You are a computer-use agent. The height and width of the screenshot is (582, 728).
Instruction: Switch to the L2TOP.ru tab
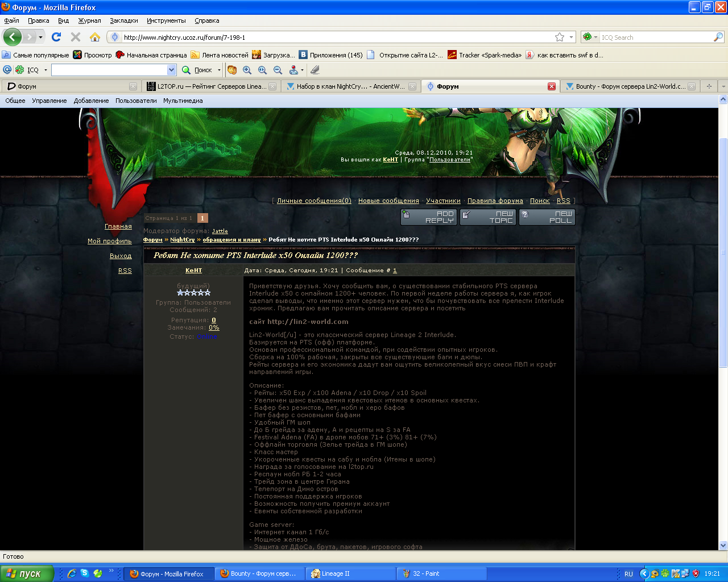point(210,86)
